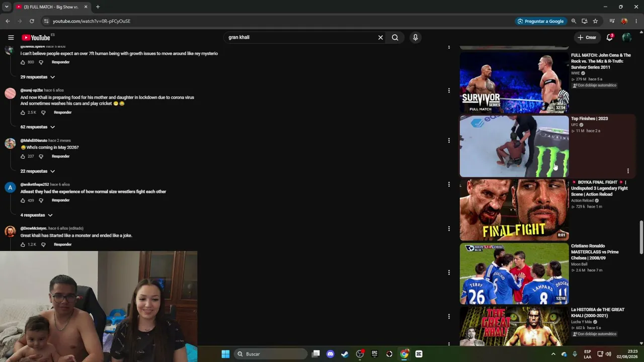Show hidden system tray icons
Viewport: 644px width, 362px height.
click(x=553, y=354)
